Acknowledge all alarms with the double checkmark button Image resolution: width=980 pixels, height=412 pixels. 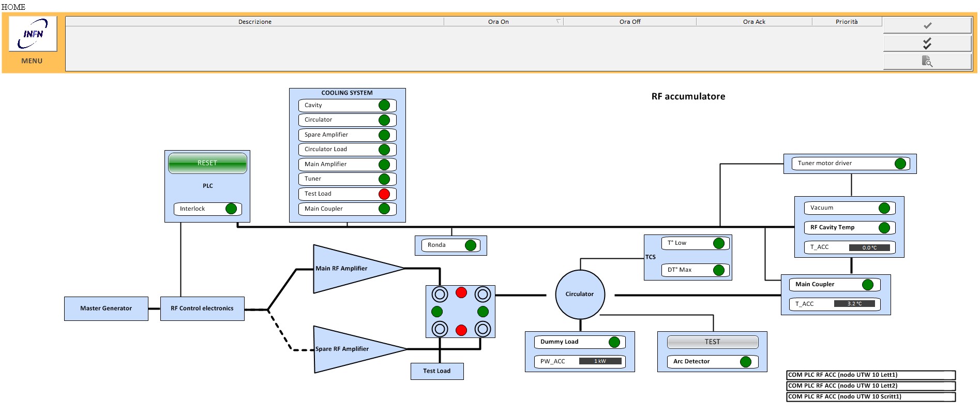[927, 43]
